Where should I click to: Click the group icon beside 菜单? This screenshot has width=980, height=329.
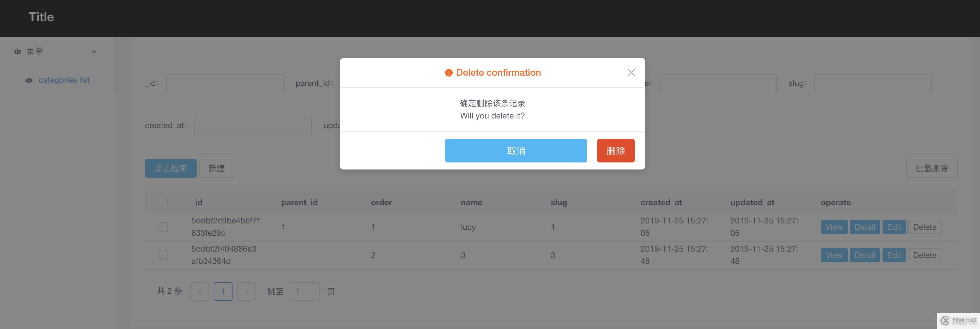pos(18,51)
